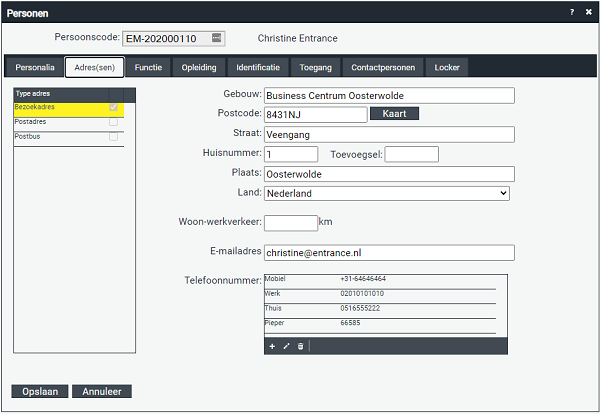This screenshot has width=600, height=414.
Task: Click into the Gebouw field
Action: [x=389, y=96]
